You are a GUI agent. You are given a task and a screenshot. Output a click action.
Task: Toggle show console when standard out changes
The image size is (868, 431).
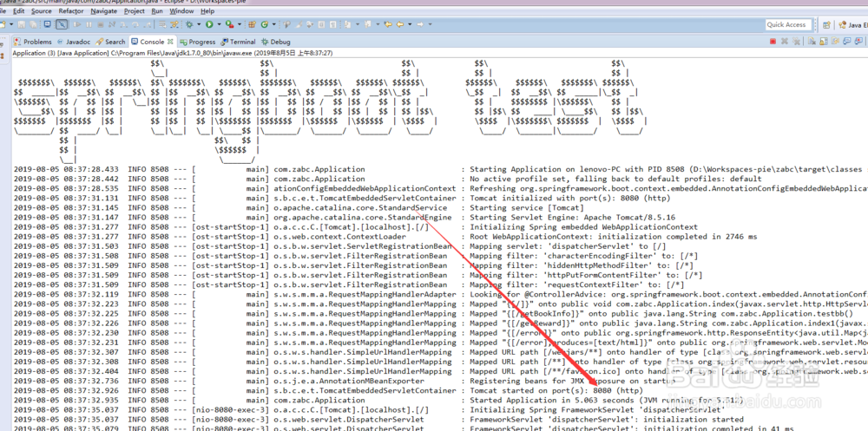(x=847, y=42)
